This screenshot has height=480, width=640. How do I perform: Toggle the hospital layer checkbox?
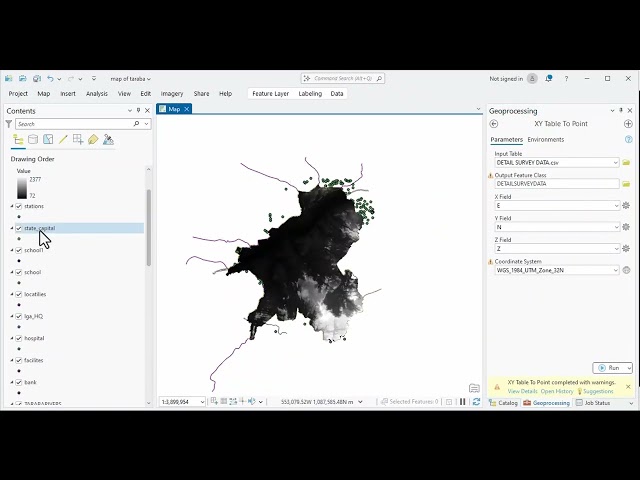pyautogui.click(x=18, y=338)
